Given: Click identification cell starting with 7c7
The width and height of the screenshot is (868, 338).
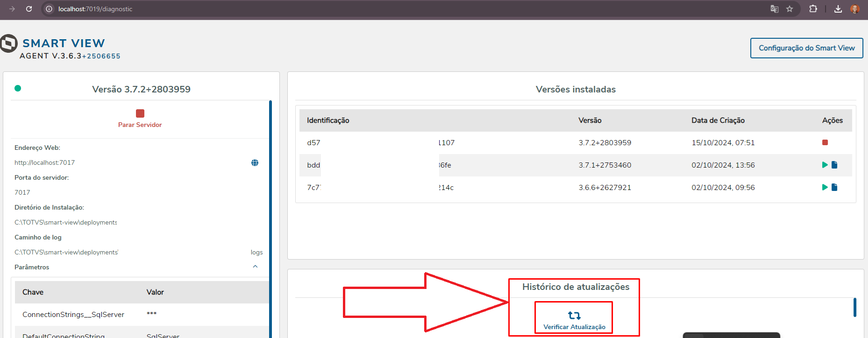Looking at the screenshot, I should click(x=380, y=188).
